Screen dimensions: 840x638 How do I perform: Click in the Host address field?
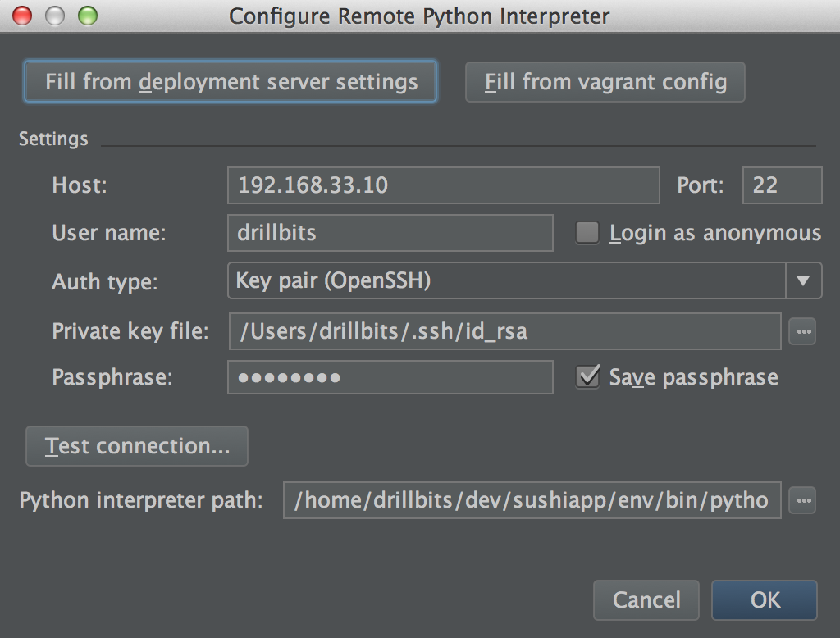(x=443, y=185)
